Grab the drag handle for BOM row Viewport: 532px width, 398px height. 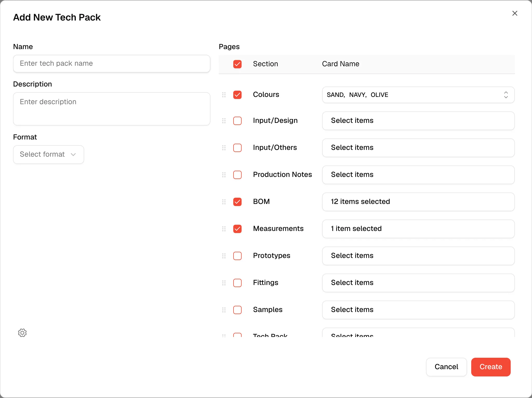coord(224,202)
